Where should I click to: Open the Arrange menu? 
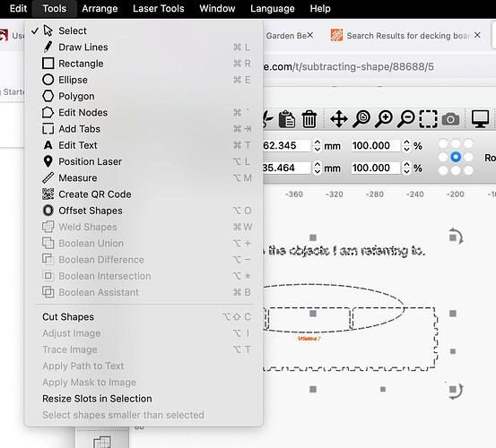[100, 9]
